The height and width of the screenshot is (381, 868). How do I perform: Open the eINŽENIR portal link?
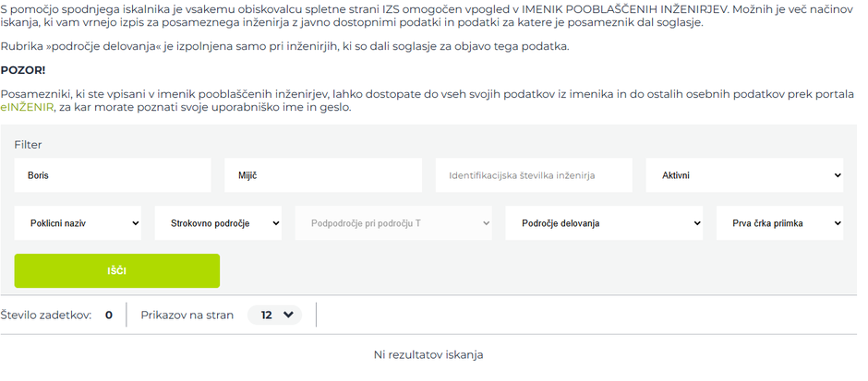pyautogui.click(x=27, y=107)
